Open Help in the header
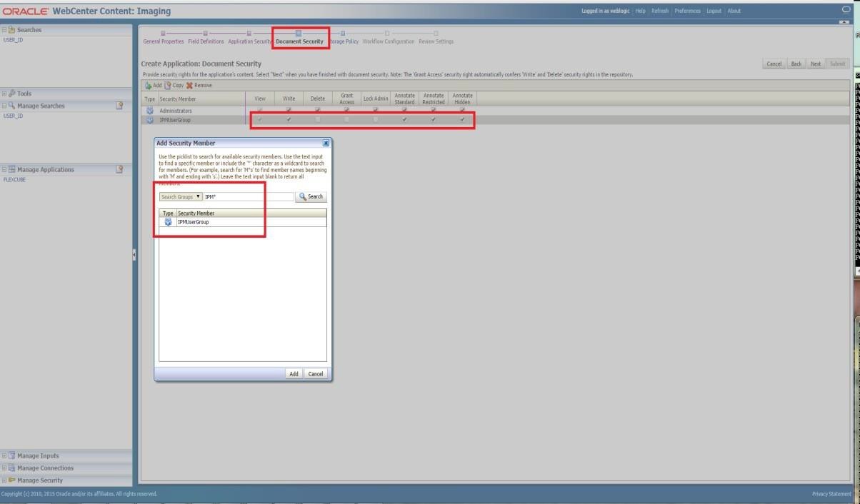The height and width of the screenshot is (504, 860). [641, 11]
